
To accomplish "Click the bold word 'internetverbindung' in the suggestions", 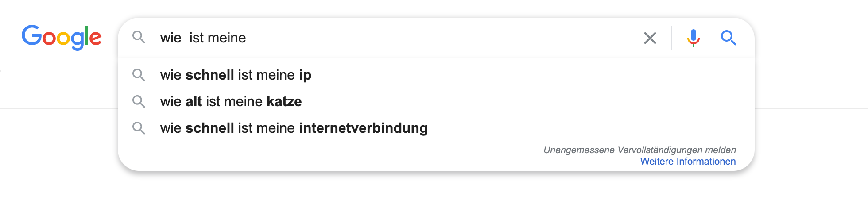I will point(363,128).
